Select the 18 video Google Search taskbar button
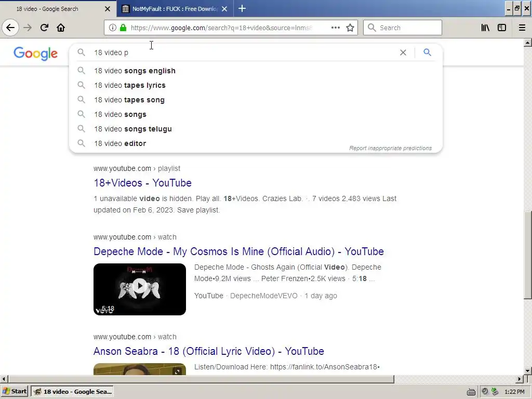 [72, 392]
